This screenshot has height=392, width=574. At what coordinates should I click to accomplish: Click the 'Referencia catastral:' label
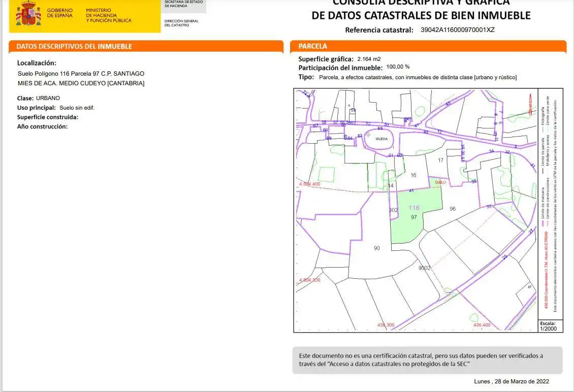[379, 30]
